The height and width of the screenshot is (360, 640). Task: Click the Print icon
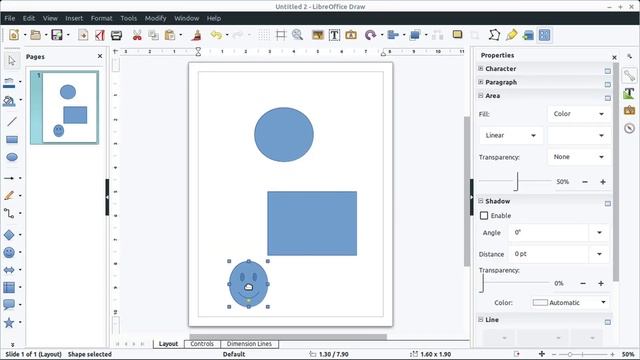(x=116, y=35)
